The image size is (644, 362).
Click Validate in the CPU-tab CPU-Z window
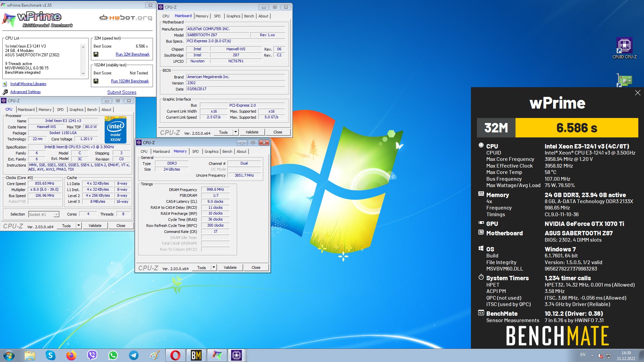tap(95, 226)
